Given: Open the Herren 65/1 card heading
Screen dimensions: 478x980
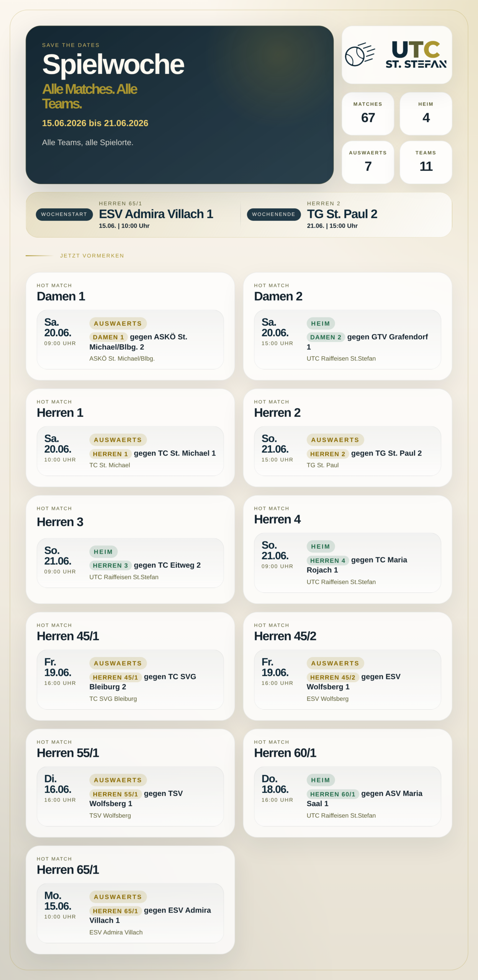Looking at the screenshot, I should pyautogui.click(x=68, y=870).
